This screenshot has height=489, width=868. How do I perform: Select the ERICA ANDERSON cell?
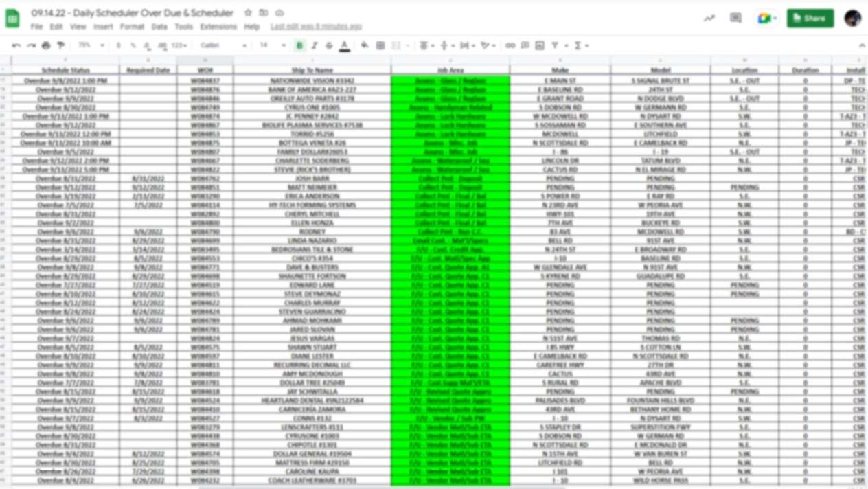[x=312, y=196]
